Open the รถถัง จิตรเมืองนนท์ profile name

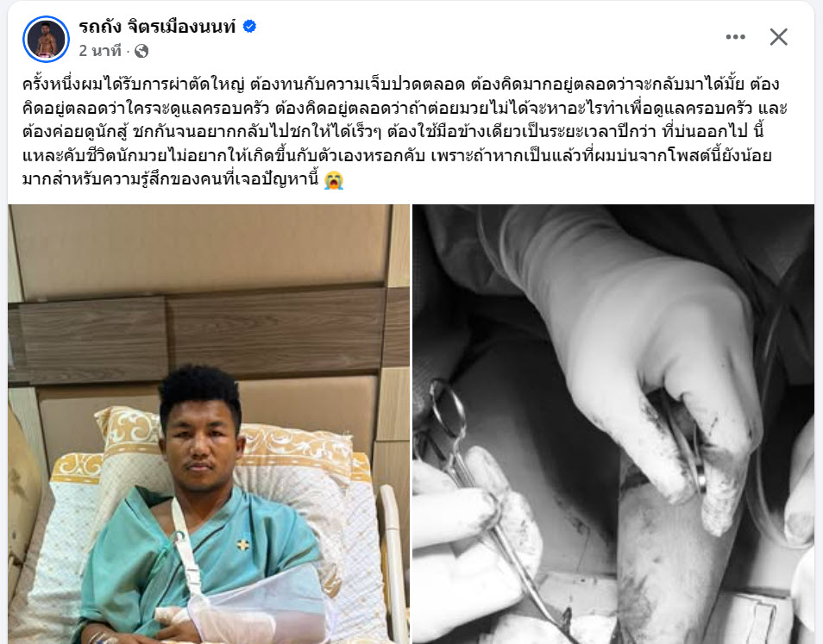pyautogui.click(x=158, y=26)
